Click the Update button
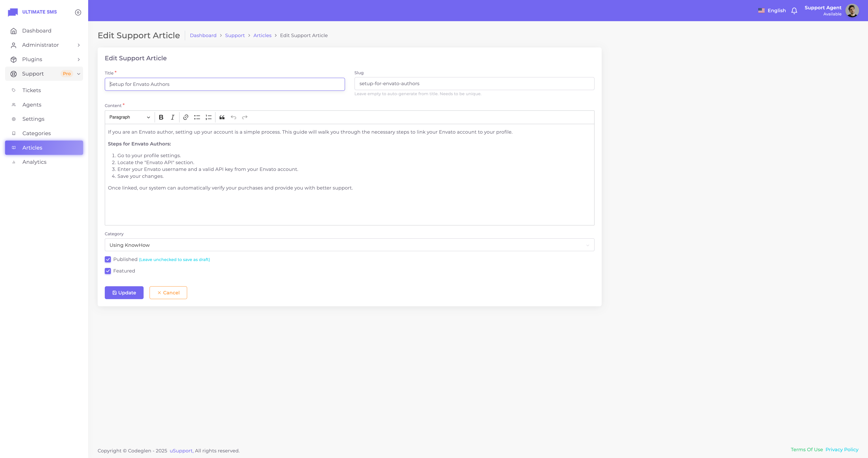This screenshot has width=868, height=458. [124, 293]
